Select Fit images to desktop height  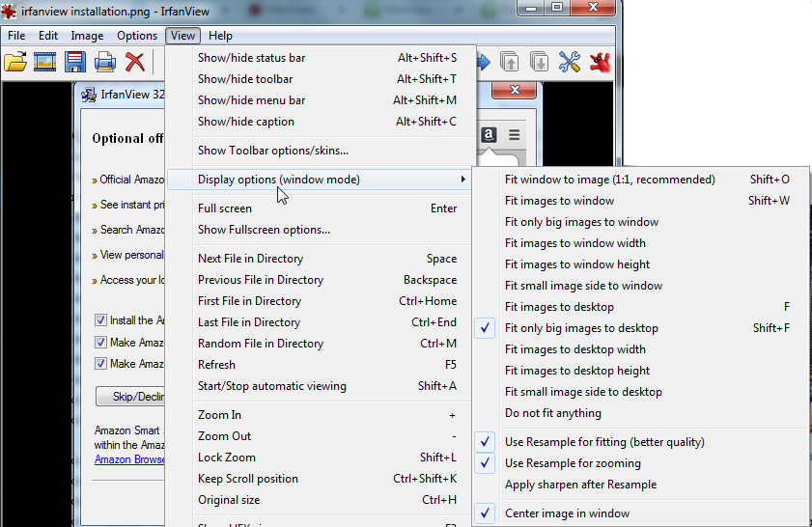tap(641, 371)
